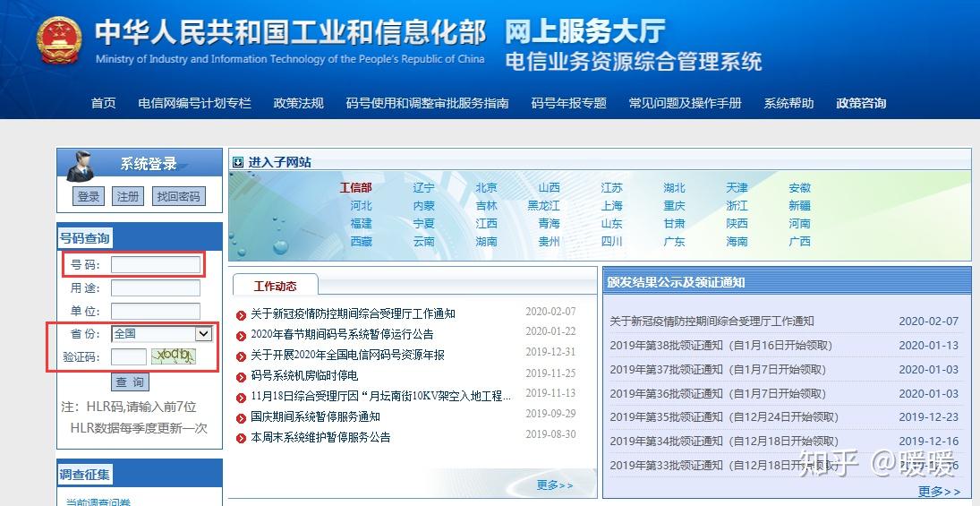
Task: Open the 云南 sub-site link
Action: [x=423, y=242]
